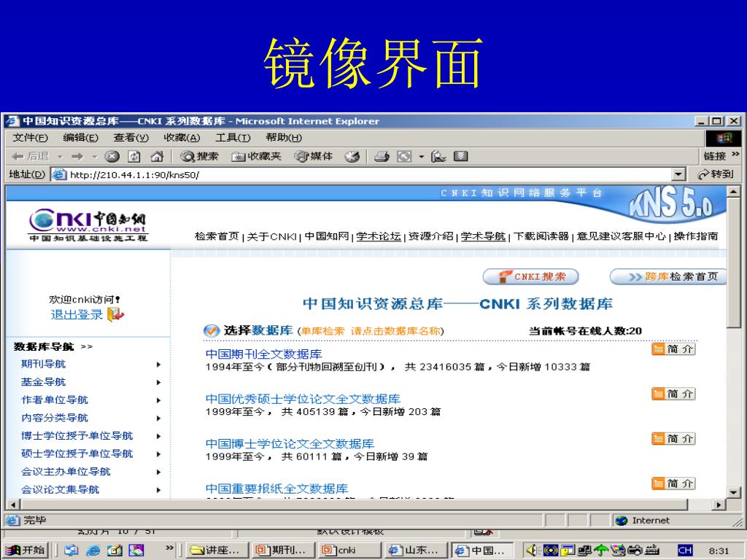Open the 查看(V) menu
This screenshot has width=747, height=560.
[x=131, y=138]
